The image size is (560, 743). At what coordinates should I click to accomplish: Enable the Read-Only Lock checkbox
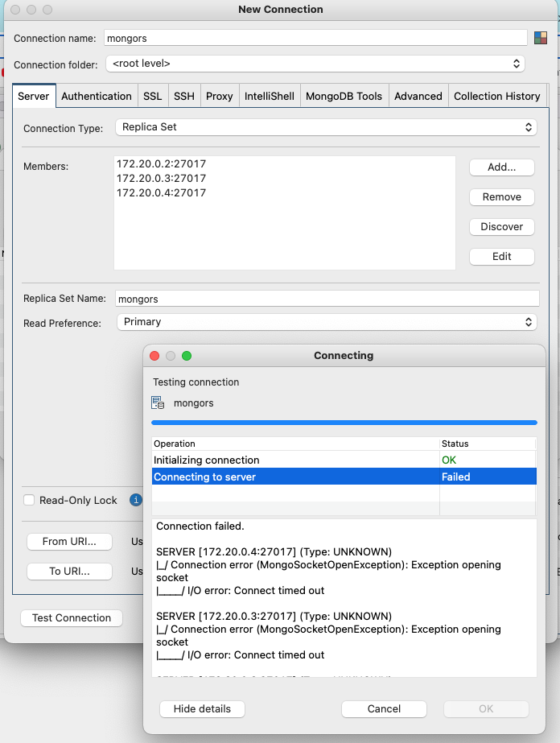30,500
